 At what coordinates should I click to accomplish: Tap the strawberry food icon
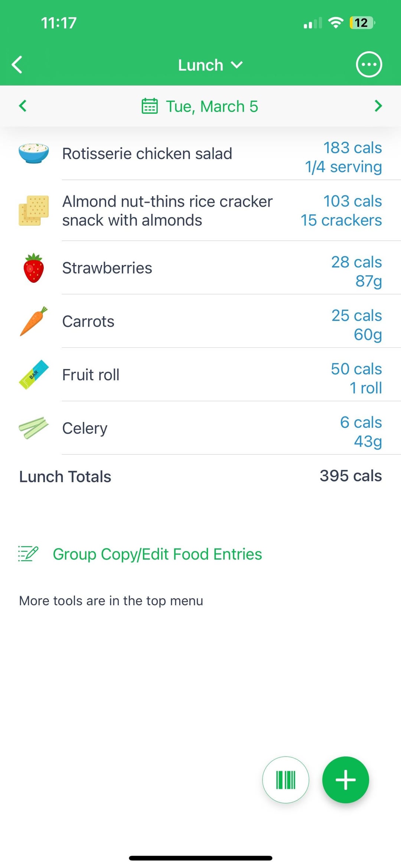pos(34,268)
